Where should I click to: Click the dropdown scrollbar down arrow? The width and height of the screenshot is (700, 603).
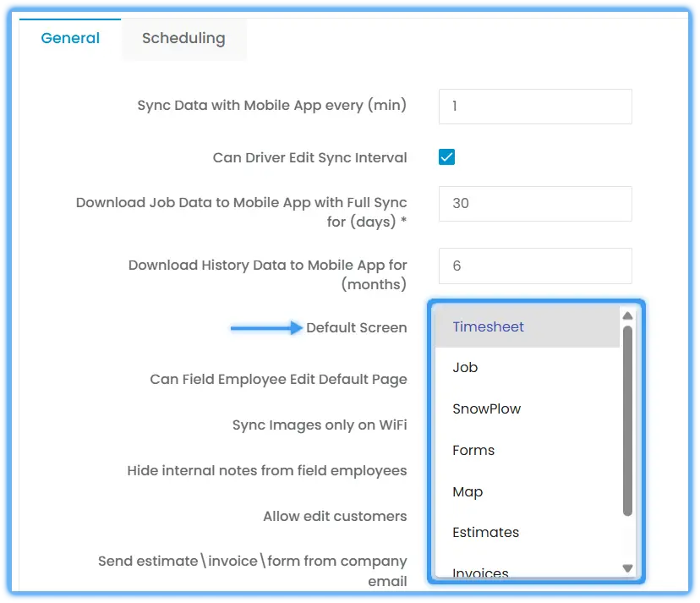(627, 568)
